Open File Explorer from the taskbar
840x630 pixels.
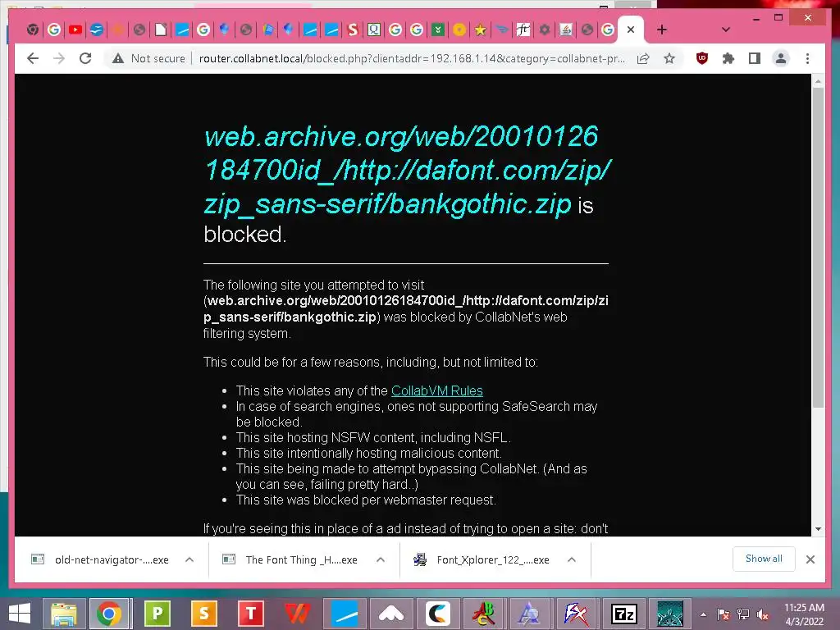pos(64,614)
